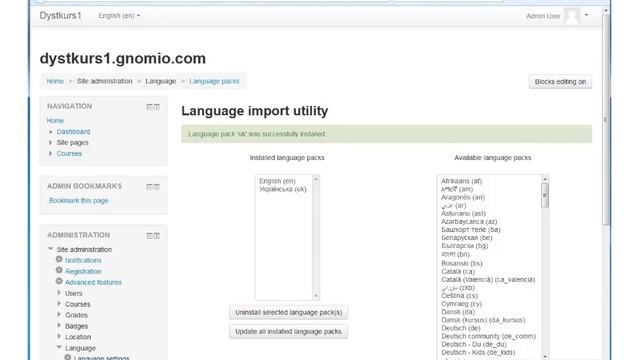
Task: Select Bosanski (bs) language pack
Action: (462, 263)
